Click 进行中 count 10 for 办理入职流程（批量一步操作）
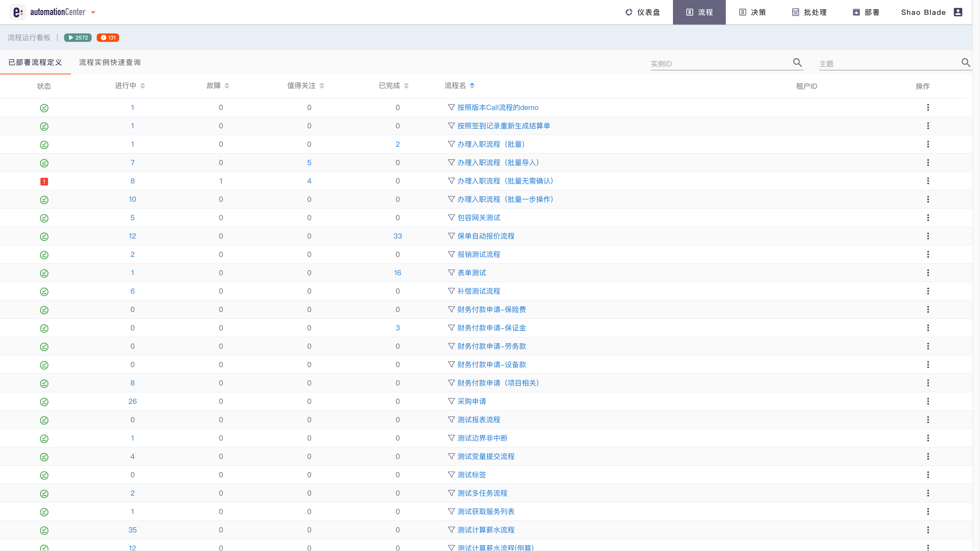Screen dimensions: 980x551 point(132,199)
